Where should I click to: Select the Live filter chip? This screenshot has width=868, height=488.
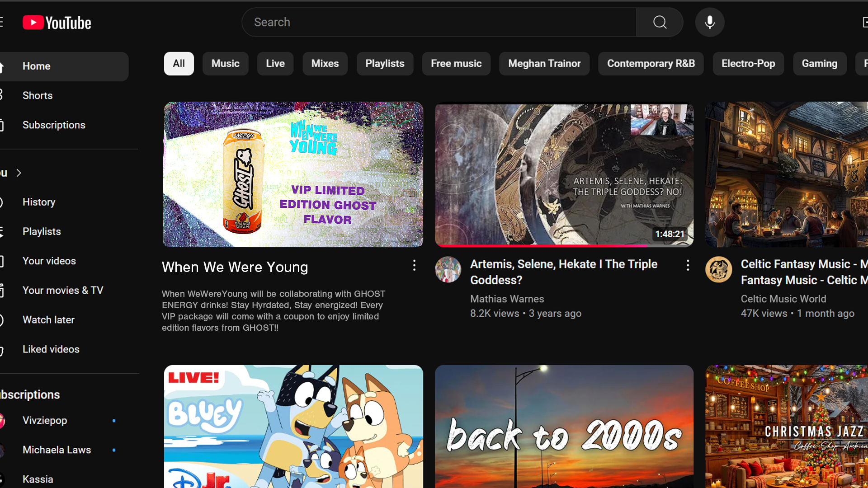[275, 64]
